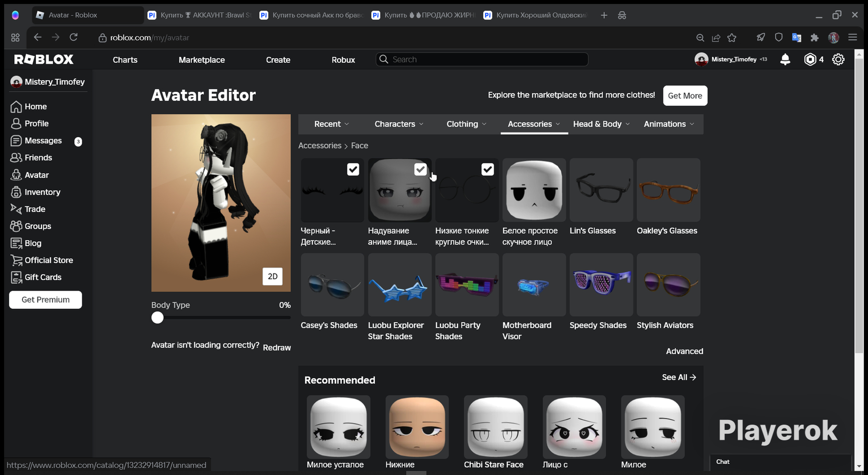Check the Robux balance icon
The width and height of the screenshot is (868, 475).
tap(810, 59)
